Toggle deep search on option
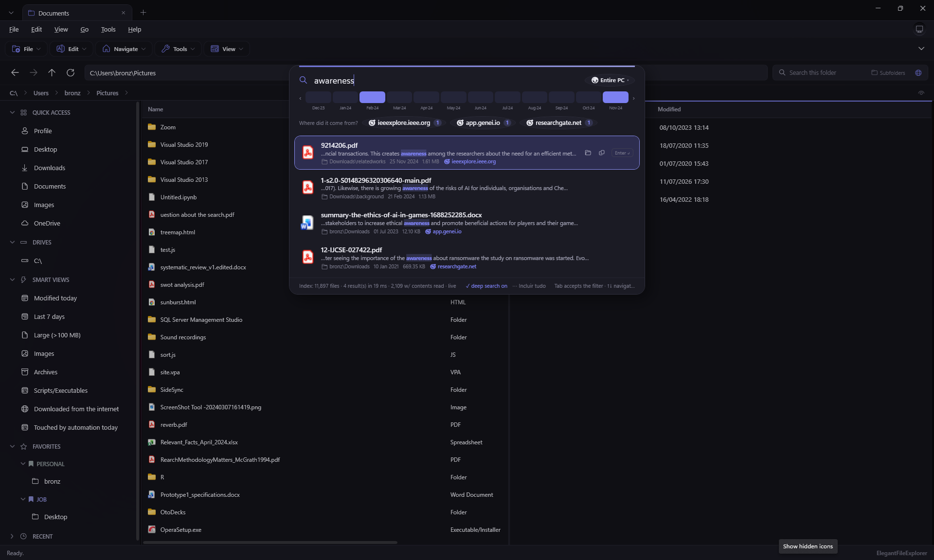Image resolution: width=934 pixels, height=560 pixels. click(486, 286)
